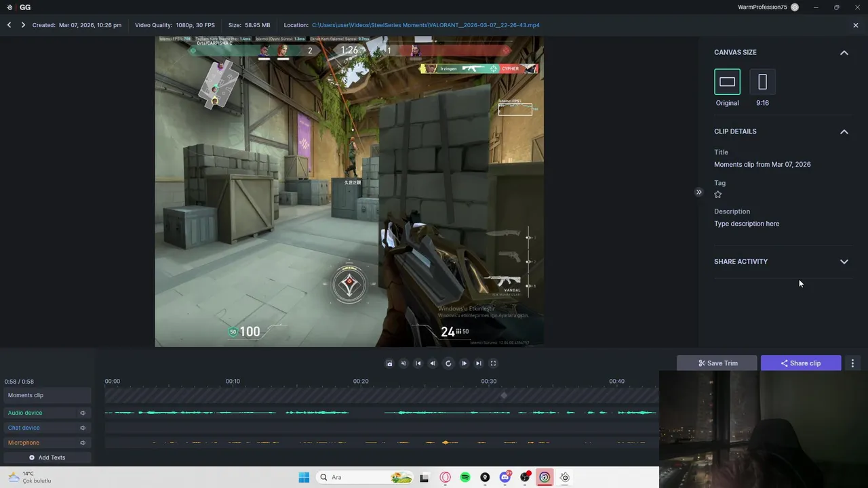Mute the Chat device track
The width and height of the screenshot is (868, 488).
[83, 428]
